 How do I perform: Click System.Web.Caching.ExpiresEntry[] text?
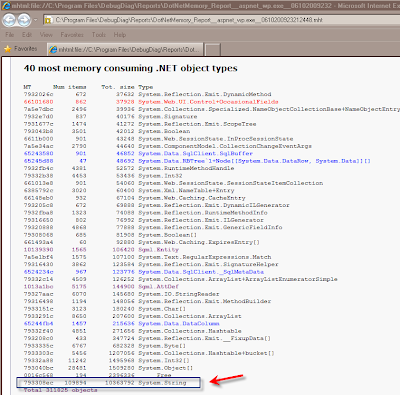click(x=199, y=242)
